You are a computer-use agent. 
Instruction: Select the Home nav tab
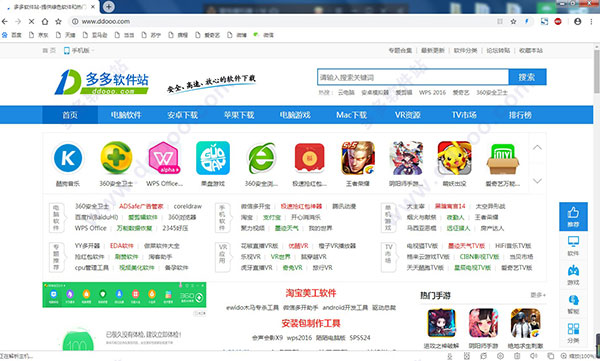70,115
